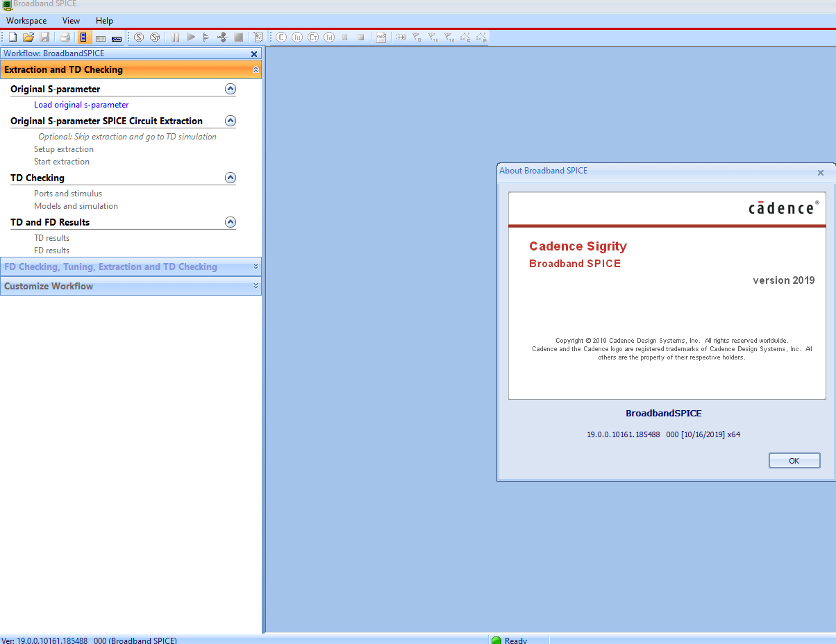The image size is (836, 644).
Task: Collapse Original S-parameter SPICE Circuit Extraction group
Action: (x=231, y=121)
